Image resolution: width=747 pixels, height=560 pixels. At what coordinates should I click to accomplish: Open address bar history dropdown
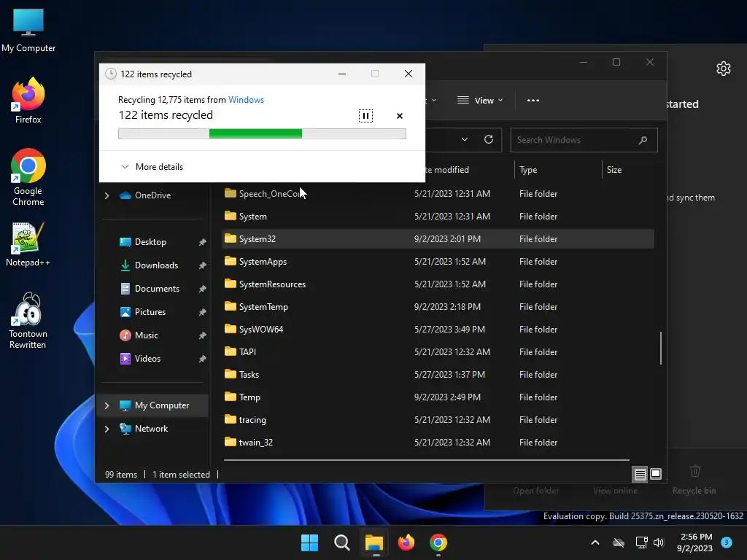[465, 139]
